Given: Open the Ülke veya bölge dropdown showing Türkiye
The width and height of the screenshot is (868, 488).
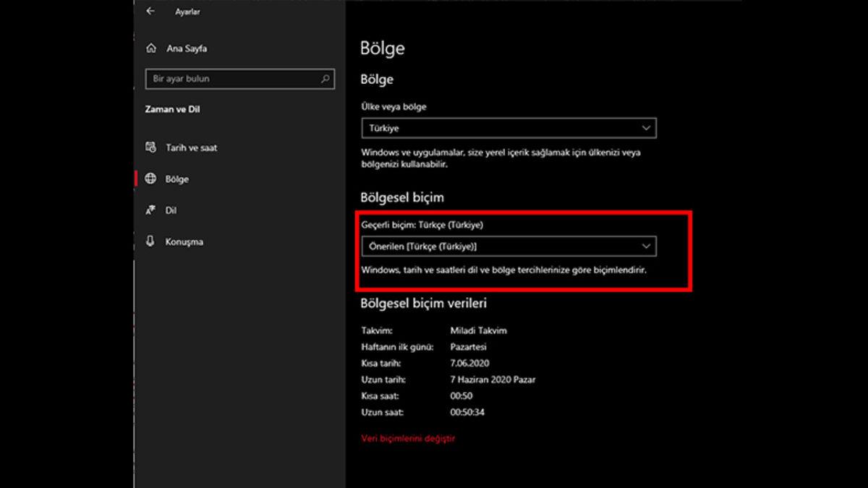Looking at the screenshot, I should (x=509, y=128).
